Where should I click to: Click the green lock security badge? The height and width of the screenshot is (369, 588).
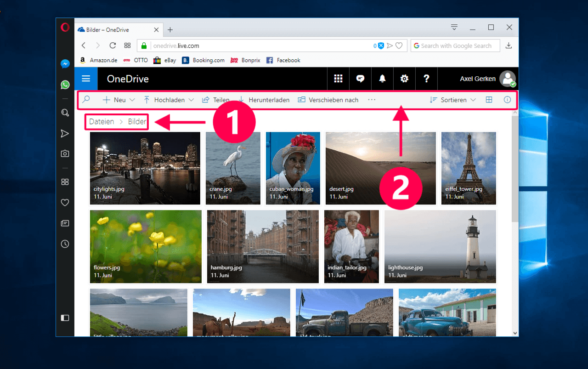(144, 45)
